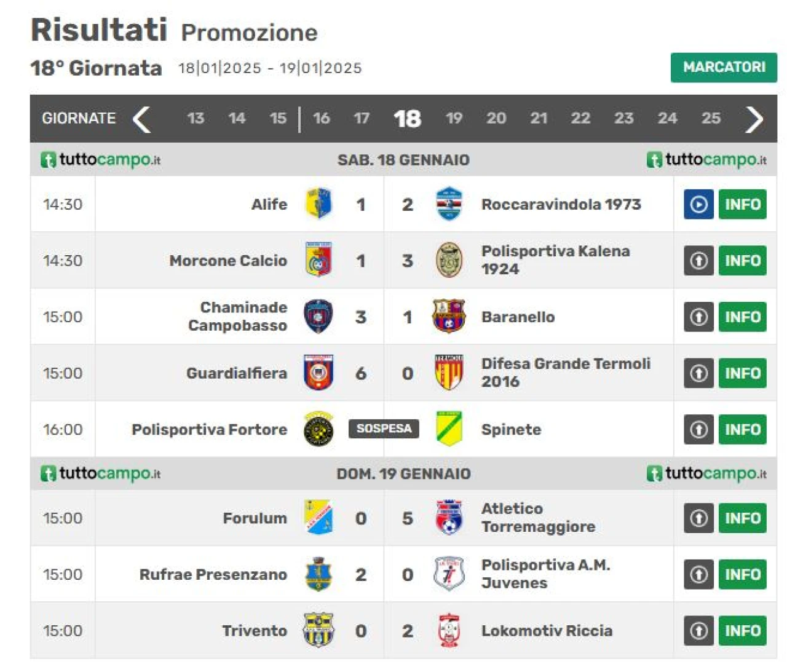Click the Polisportiva Fortore round crest
787x672 pixels.
pyautogui.click(x=318, y=429)
